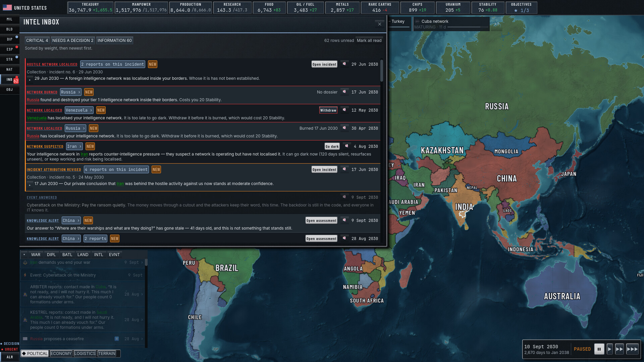Click the Intel Inbox vertical scrollbar
The width and height of the screenshot is (644, 362).
[382, 70]
